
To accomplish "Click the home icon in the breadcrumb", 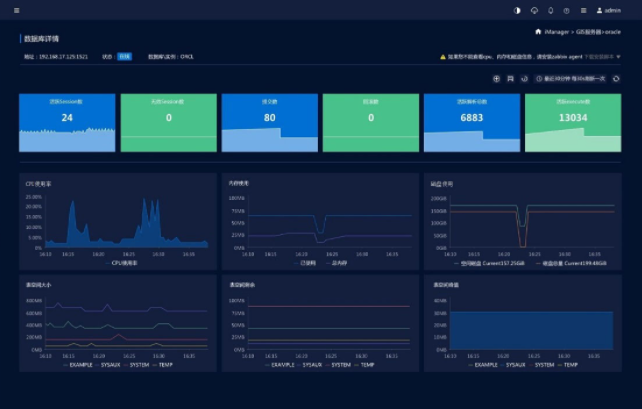I will tap(538, 32).
